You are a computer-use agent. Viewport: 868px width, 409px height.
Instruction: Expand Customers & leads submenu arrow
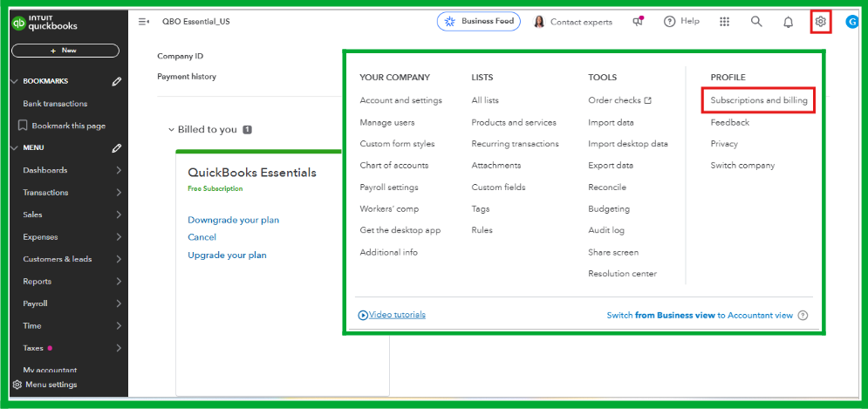[119, 259]
